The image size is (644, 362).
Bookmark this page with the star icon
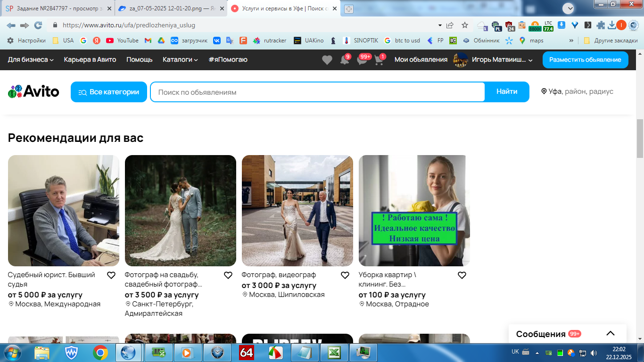[x=465, y=25]
